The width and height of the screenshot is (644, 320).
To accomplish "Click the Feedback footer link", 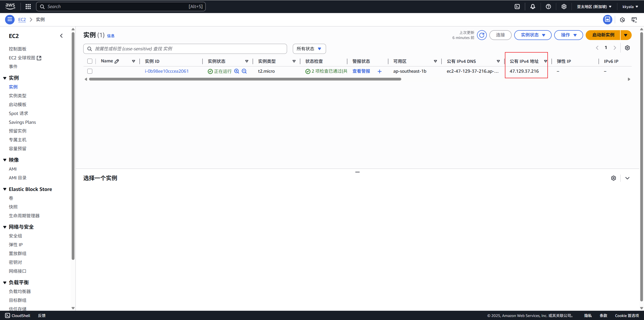I will 42,315.
